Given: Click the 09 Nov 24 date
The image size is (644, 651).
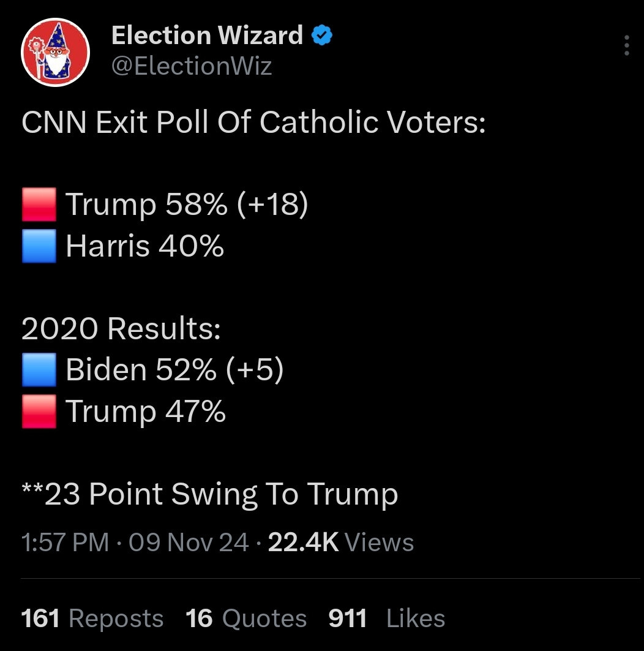Looking at the screenshot, I should coord(189,542).
